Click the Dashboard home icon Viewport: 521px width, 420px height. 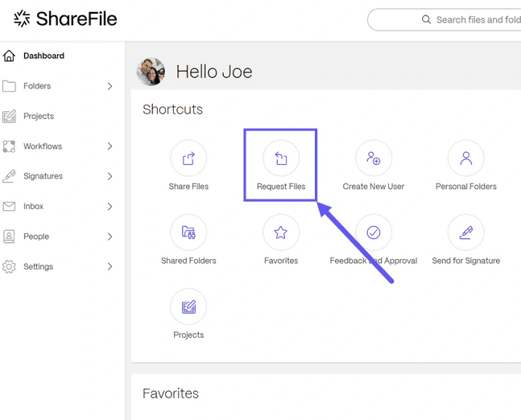point(9,56)
